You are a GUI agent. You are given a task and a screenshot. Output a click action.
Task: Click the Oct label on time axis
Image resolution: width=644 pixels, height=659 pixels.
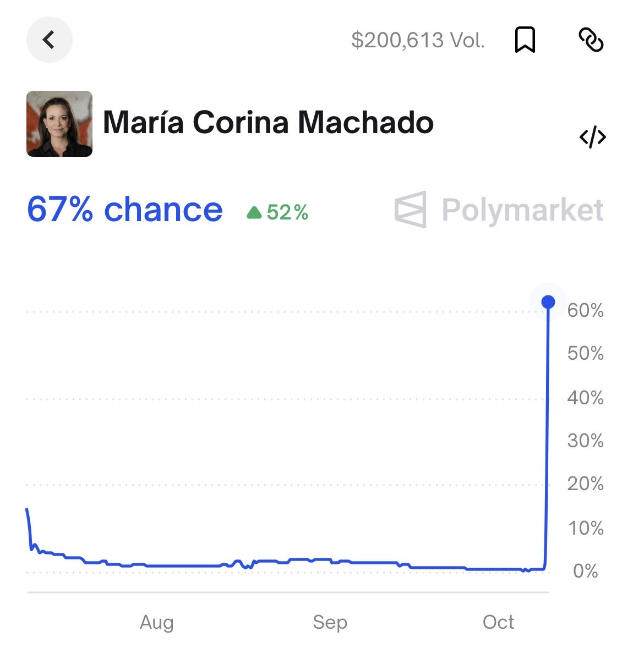click(x=498, y=622)
